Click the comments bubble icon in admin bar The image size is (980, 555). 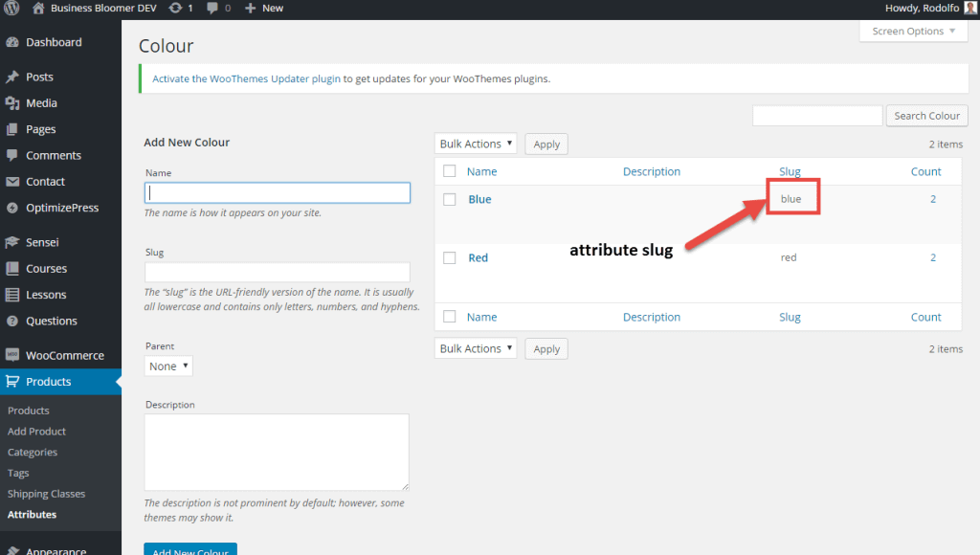pyautogui.click(x=212, y=8)
